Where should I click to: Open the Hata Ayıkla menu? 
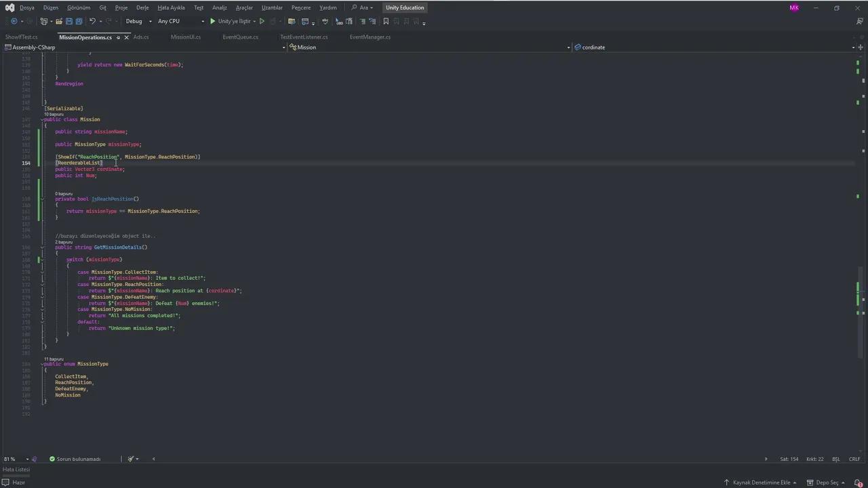click(x=171, y=7)
